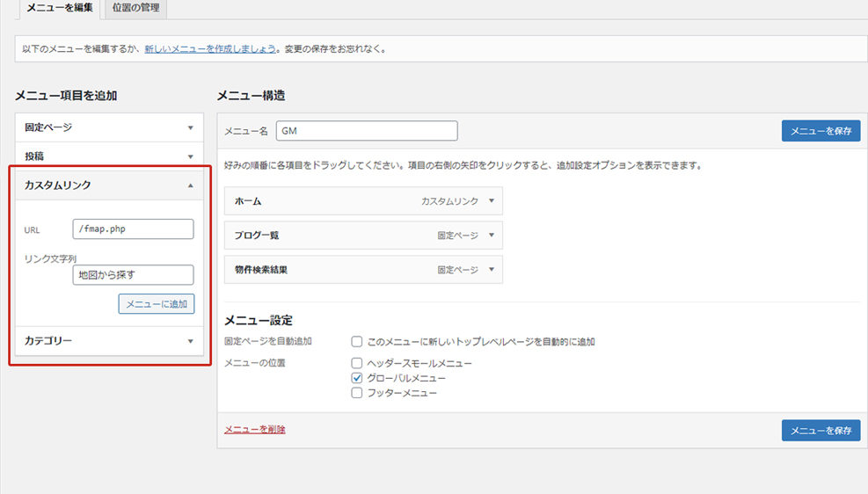This screenshot has width=868, height=494.
Task: Expand the カテゴリー section arrow
Action: 190,341
